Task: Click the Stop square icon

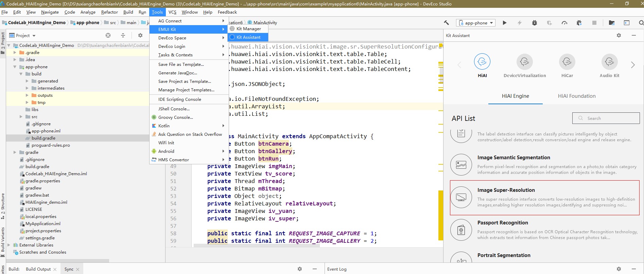Action: click(594, 23)
